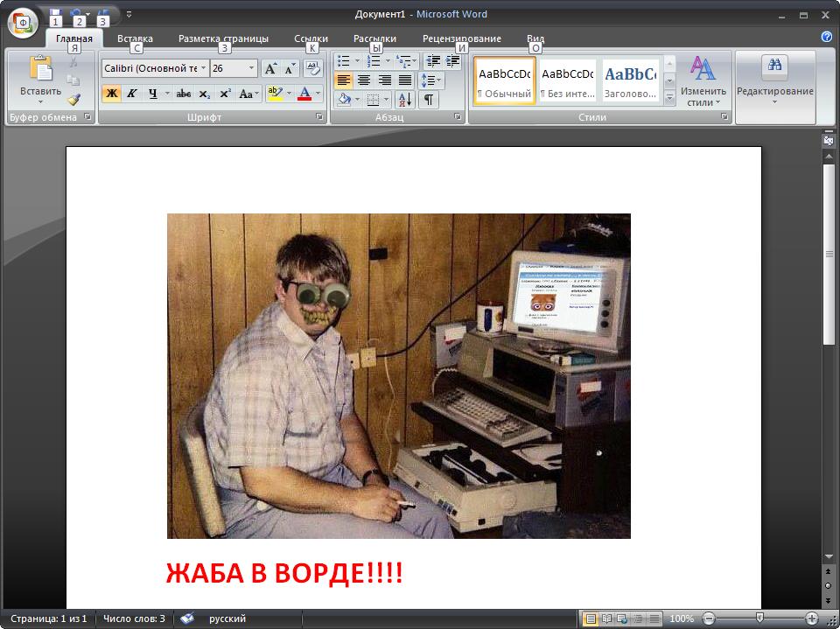
Task: Customize the Quick Access Toolbar dropdown
Action: (x=129, y=15)
